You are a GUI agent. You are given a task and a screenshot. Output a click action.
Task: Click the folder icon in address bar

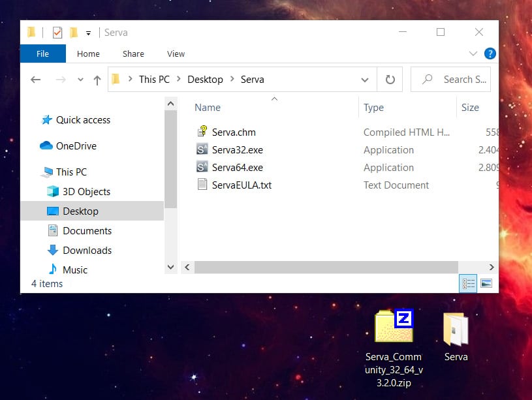pos(116,79)
